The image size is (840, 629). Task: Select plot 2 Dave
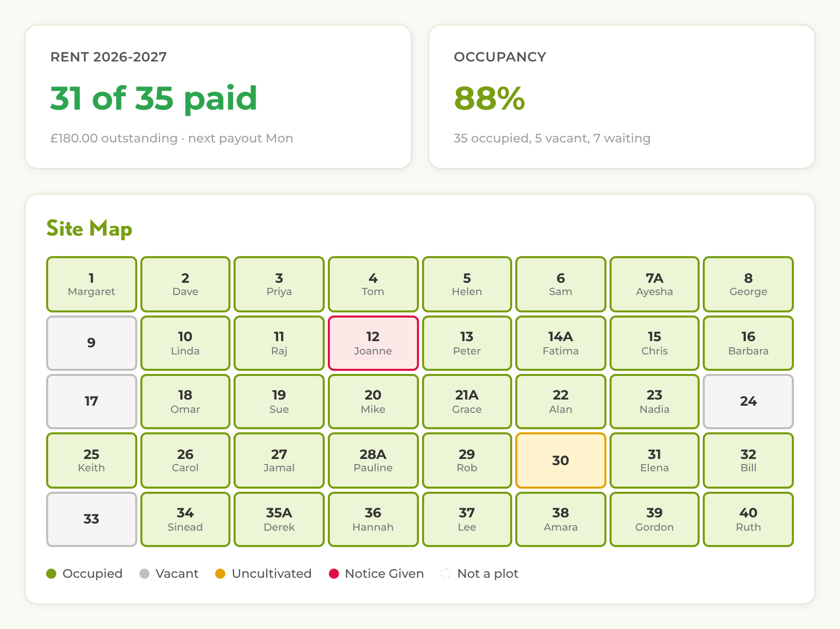tap(185, 284)
